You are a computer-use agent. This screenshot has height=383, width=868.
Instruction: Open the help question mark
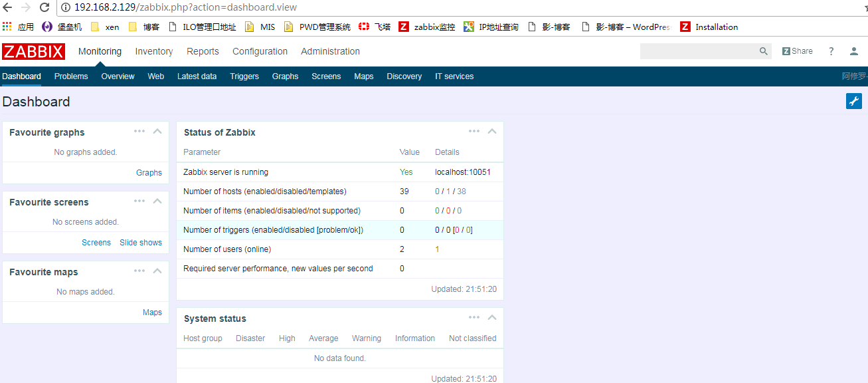831,51
